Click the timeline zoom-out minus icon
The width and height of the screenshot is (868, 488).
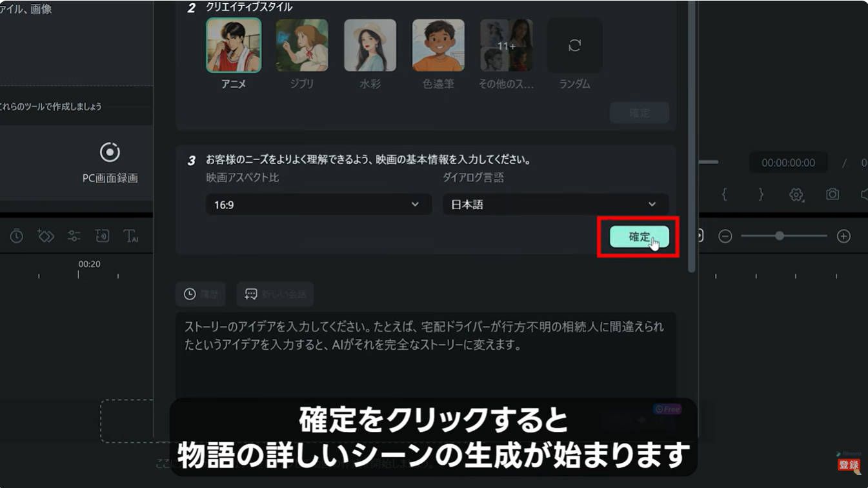pyautogui.click(x=725, y=236)
